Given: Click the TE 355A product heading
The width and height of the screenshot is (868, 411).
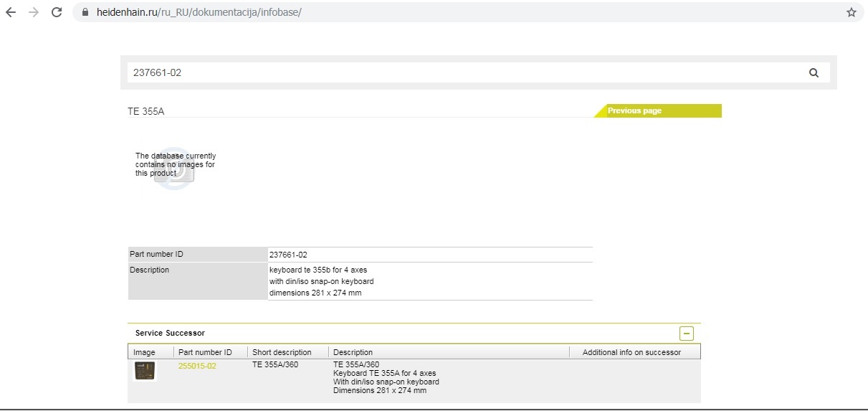Looking at the screenshot, I should pyautogui.click(x=146, y=111).
